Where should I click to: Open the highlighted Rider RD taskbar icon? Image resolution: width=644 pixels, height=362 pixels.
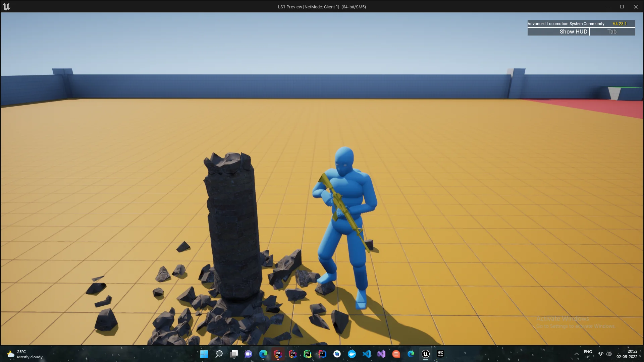[278, 354]
